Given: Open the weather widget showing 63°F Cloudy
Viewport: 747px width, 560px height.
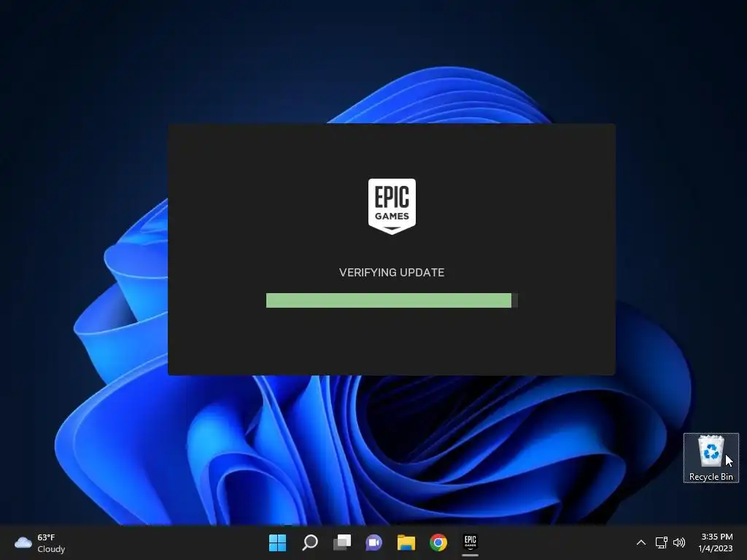Looking at the screenshot, I should pyautogui.click(x=40, y=542).
